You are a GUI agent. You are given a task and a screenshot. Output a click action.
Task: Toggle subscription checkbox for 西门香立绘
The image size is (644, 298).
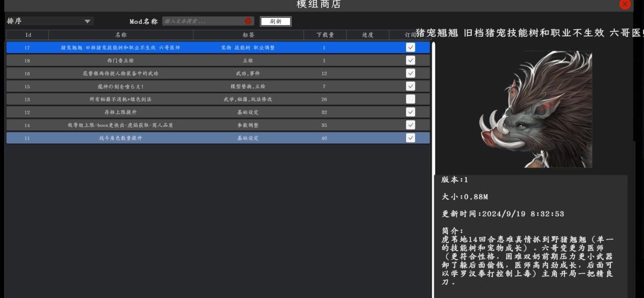410,60
